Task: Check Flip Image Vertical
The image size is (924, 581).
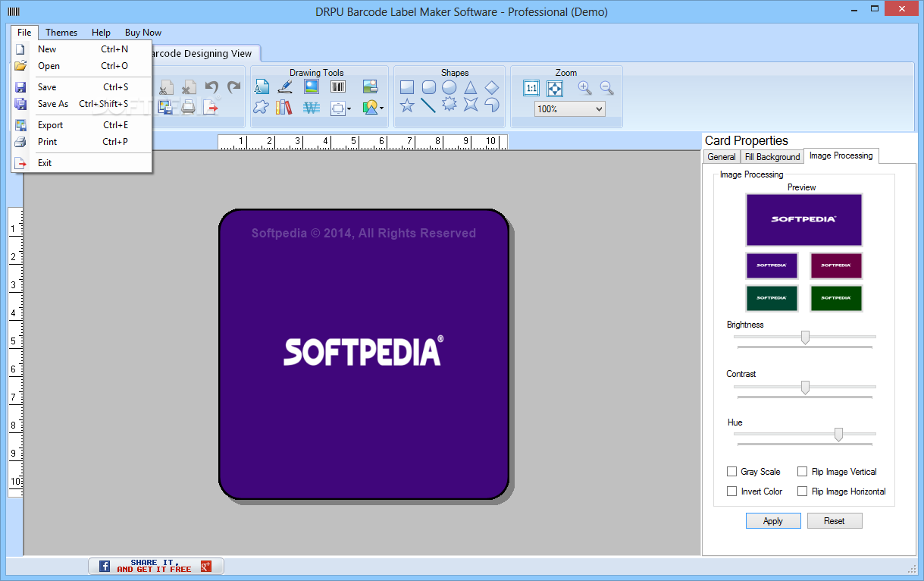Action: [802, 472]
